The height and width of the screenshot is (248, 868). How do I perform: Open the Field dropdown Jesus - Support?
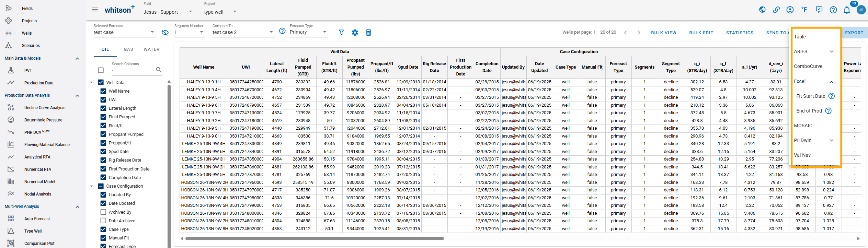[168, 12]
